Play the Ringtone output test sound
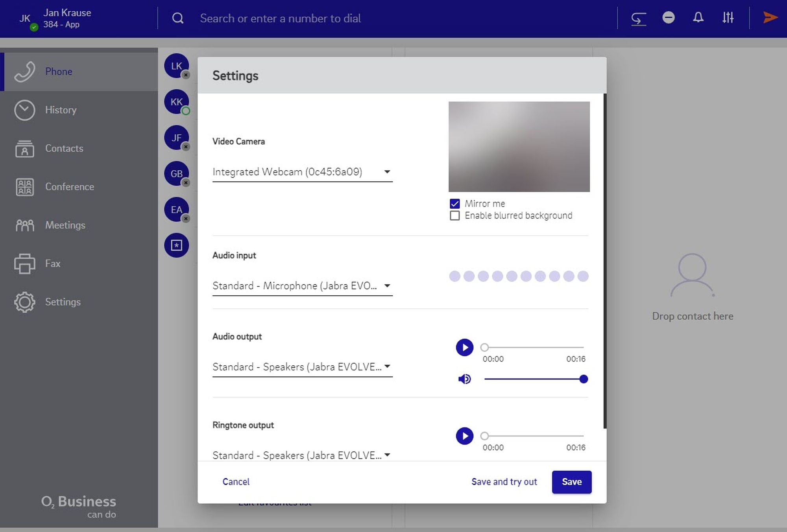The height and width of the screenshot is (532, 787). (464, 436)
